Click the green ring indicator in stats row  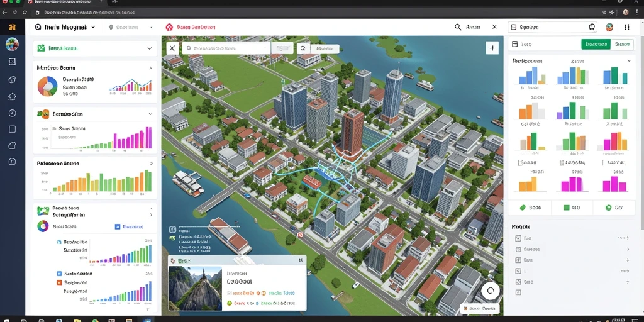coord(608,208)
